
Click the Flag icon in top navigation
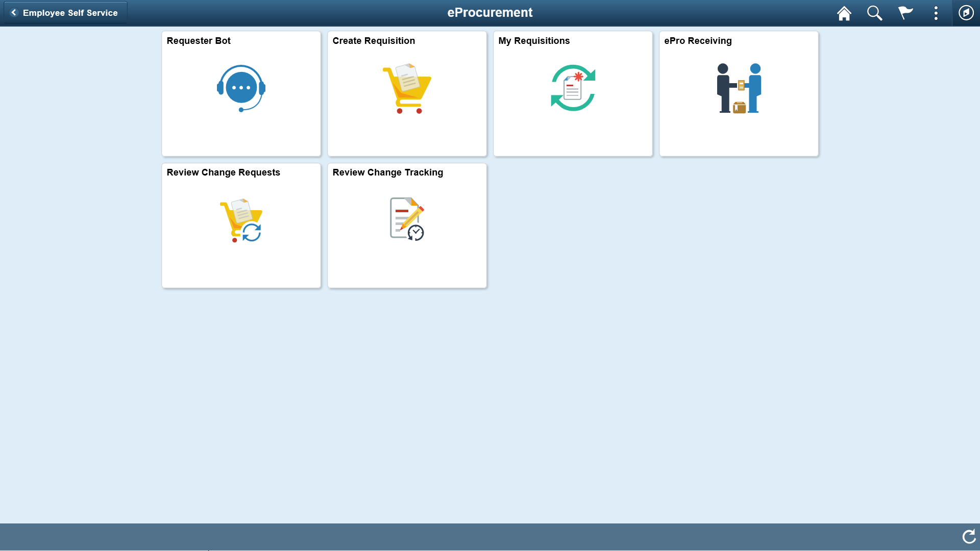click(905, 13)
